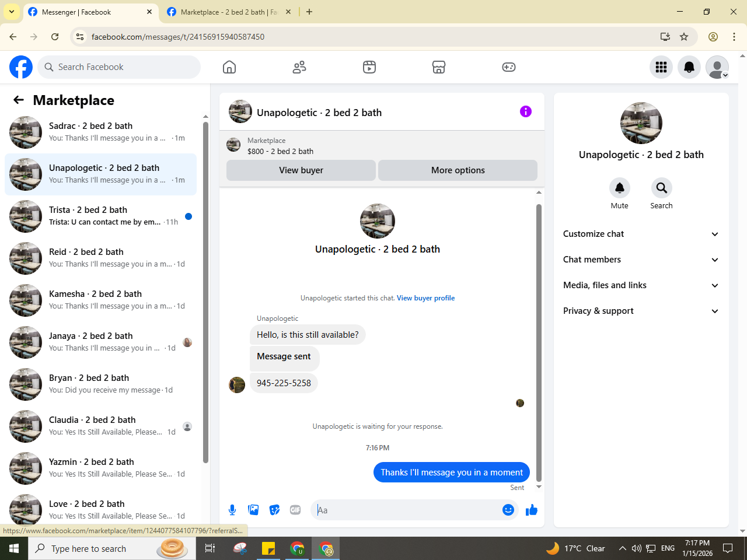Open Love's 2 bed 2 bath conversation

coord(100,509)
